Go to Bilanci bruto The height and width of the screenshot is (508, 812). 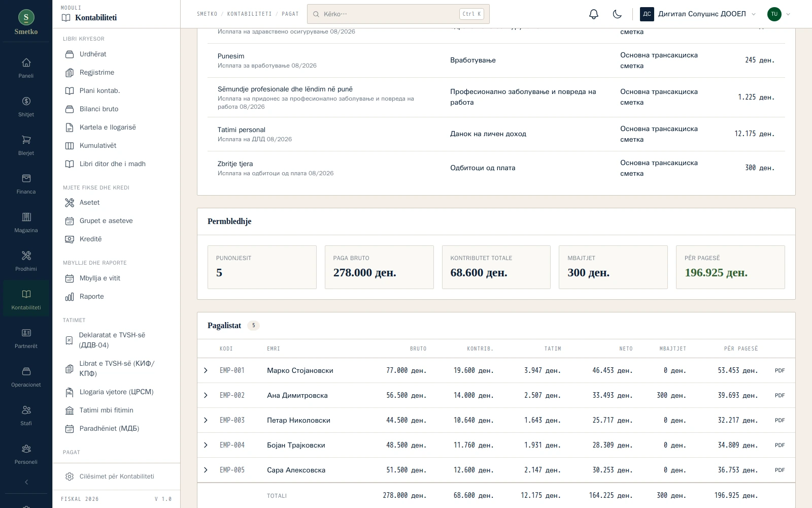(x=116, y=109)
